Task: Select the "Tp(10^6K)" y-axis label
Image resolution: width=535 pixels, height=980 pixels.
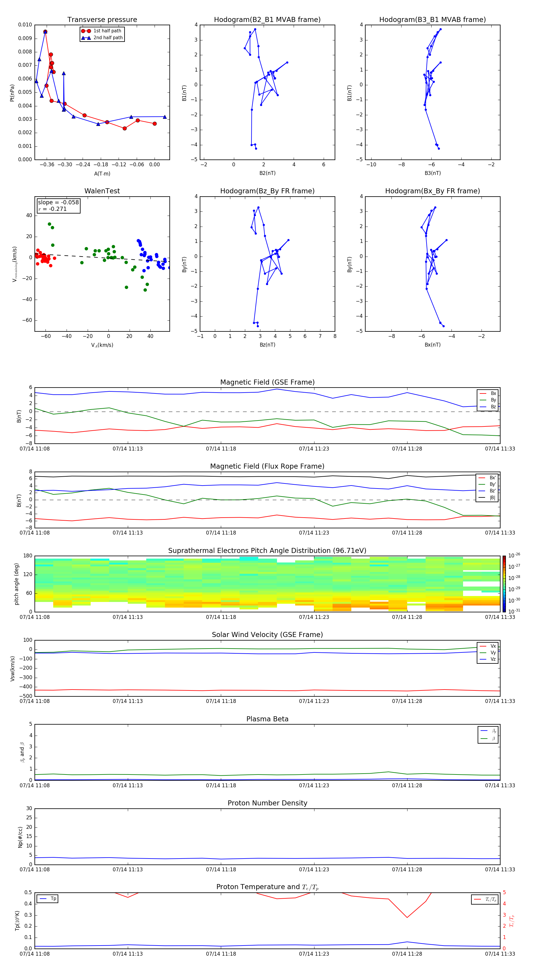Action: click(17, 921)
